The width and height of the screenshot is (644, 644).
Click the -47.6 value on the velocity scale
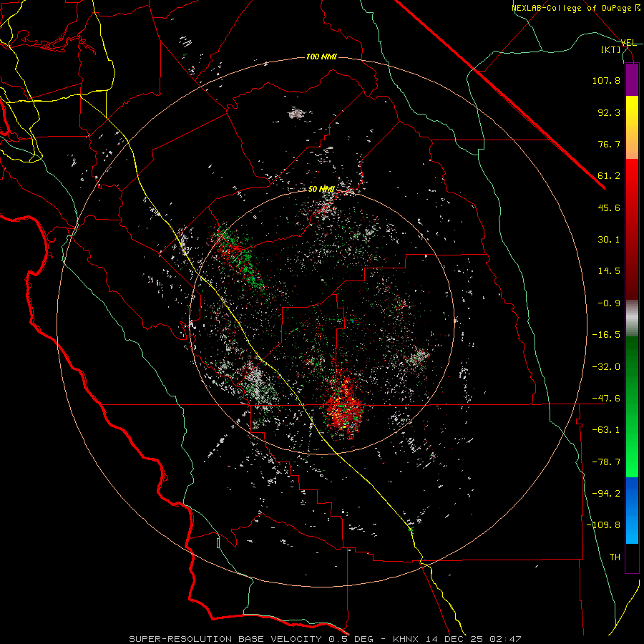coord(606,399)
